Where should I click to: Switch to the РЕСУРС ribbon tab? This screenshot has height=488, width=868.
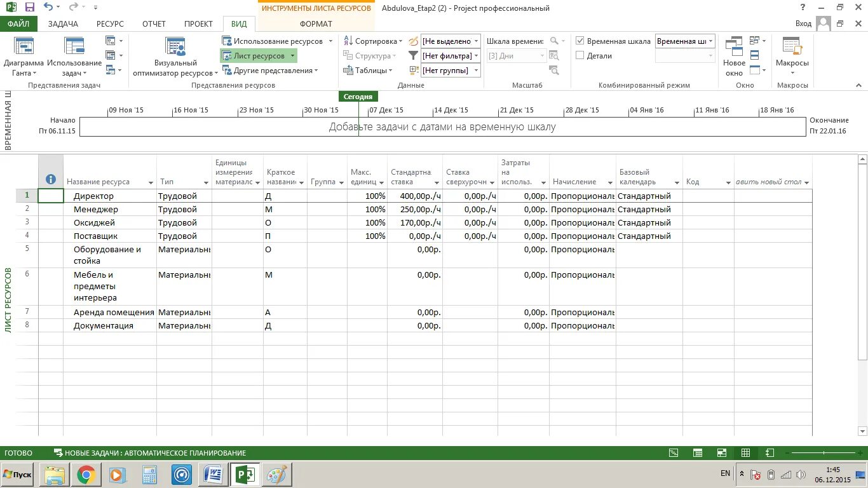pos(111,24)
